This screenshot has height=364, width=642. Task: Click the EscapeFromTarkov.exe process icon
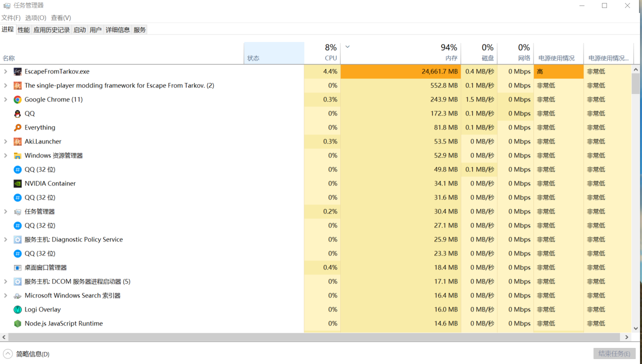coord(18,71)
